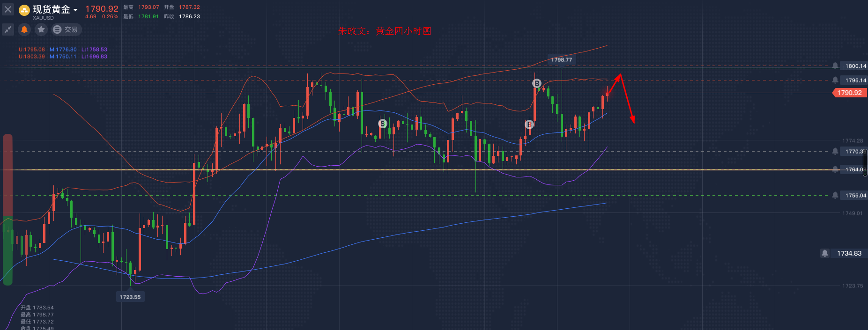Open the 交易 trade menu button

pyautogui.click(x=66, y=29)
